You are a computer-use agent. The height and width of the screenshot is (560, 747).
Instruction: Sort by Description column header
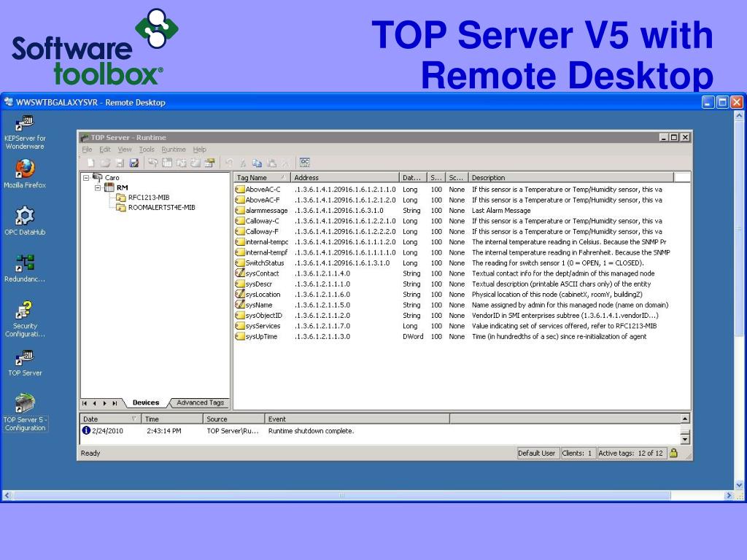[570, 178]
